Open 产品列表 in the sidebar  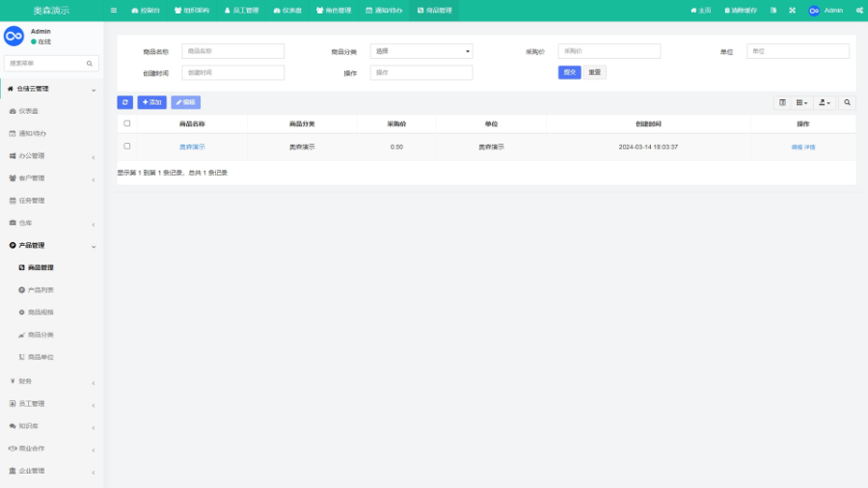click(x=41, y=290)
